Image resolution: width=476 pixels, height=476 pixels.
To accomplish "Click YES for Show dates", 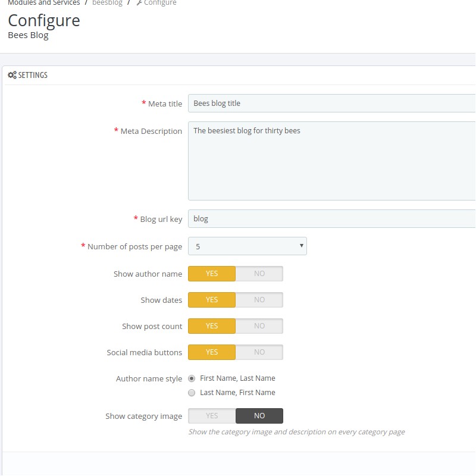I will click(x=212, y=300).
